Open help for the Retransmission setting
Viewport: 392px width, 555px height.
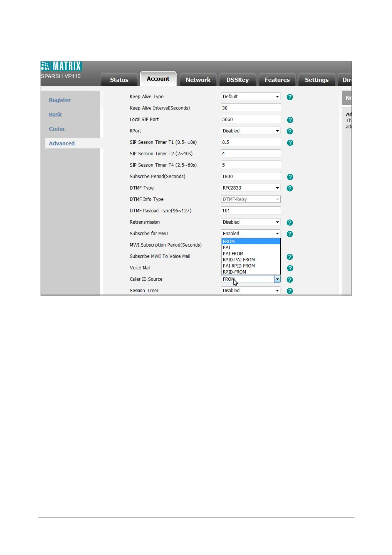(290, 223)
